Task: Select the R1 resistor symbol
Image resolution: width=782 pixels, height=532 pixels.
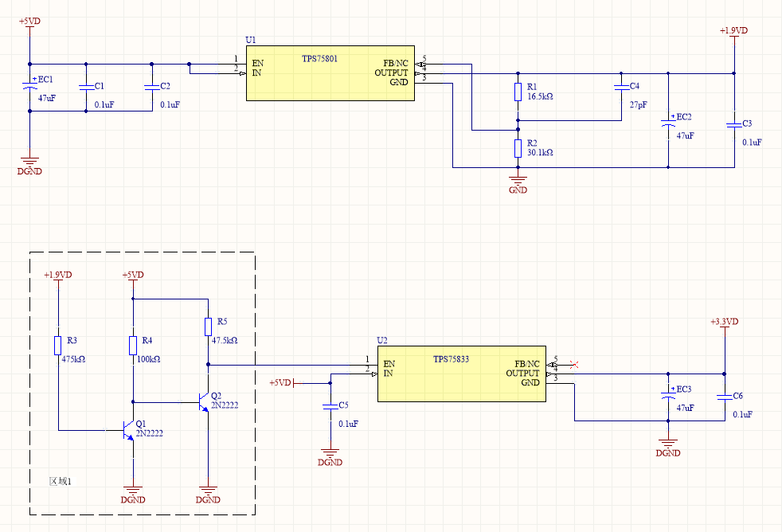Action: (x=518, y=92)
